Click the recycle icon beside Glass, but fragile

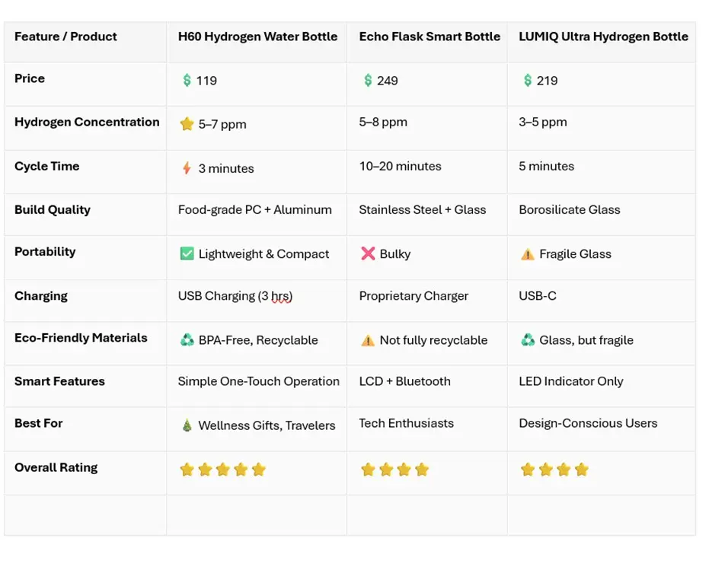528,340
